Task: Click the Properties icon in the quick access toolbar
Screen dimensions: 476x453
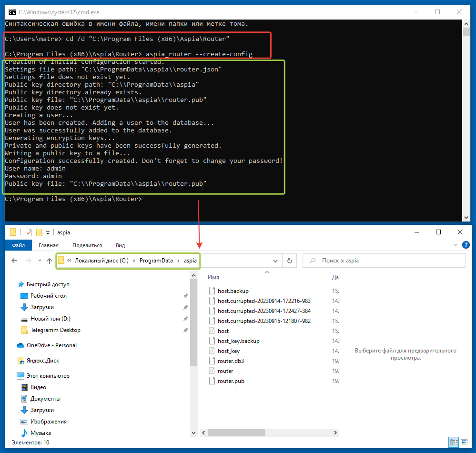Action: [x=29, y=232]
